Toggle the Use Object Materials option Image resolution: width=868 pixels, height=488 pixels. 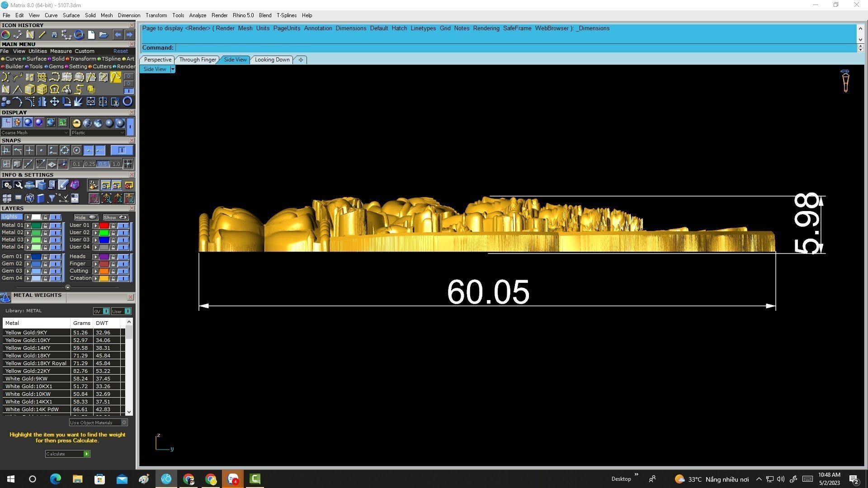124,422
